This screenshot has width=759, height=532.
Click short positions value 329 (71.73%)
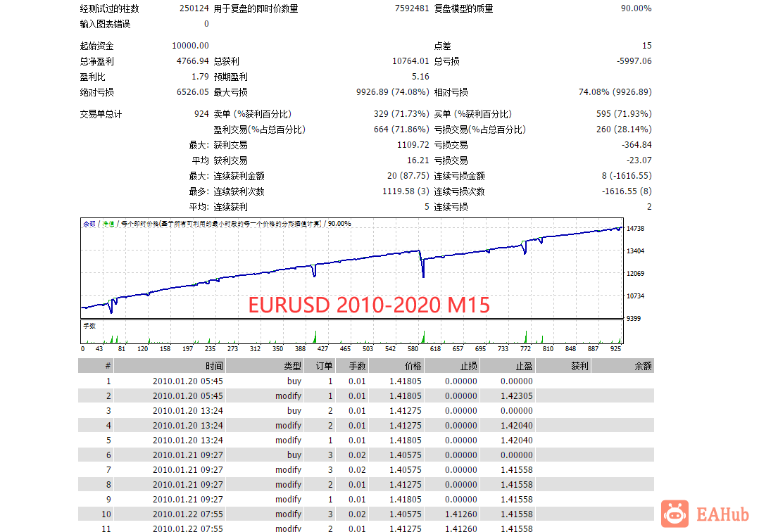(x=401, y=114)
